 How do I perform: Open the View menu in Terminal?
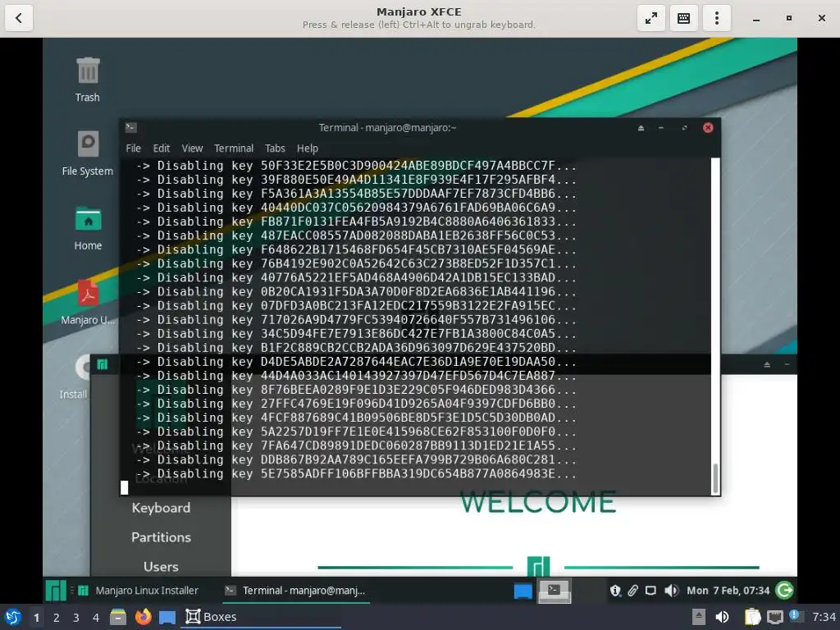(192, 148)
